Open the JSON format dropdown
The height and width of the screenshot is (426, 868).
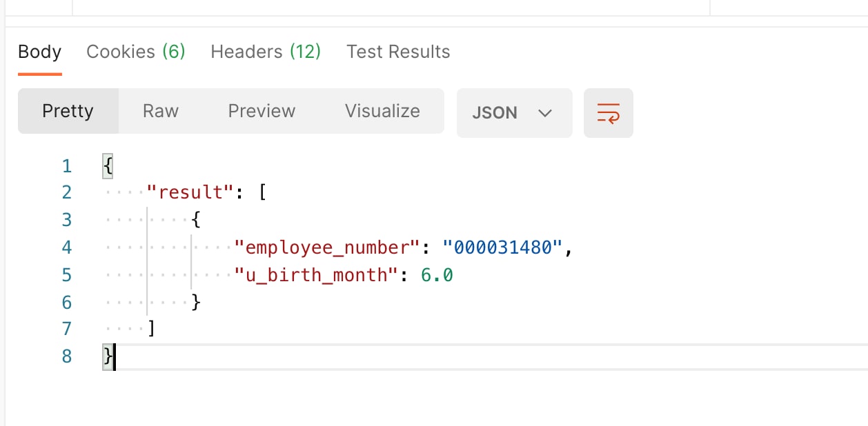click(x=514, y=112)
